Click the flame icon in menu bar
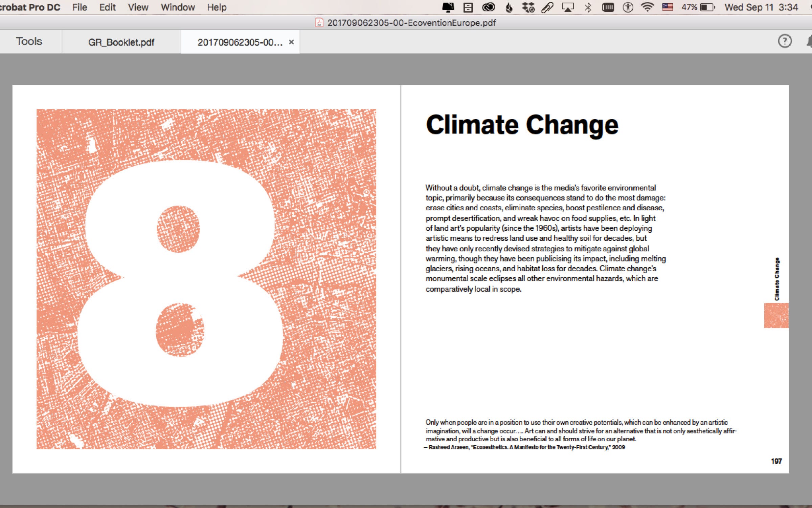Screen dimensions: 812x508 click(x=509, y=7)
